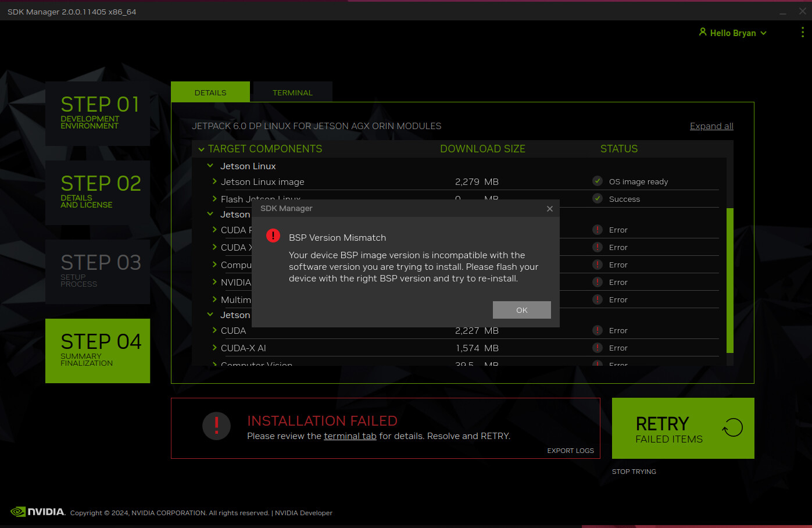
Task: Click the red alert icon in BSP dialog
Action: coord(273,236)
